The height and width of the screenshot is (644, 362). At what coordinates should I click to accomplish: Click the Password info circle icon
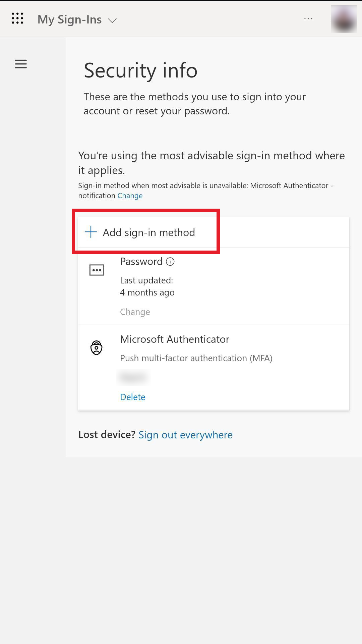point(170,262)
